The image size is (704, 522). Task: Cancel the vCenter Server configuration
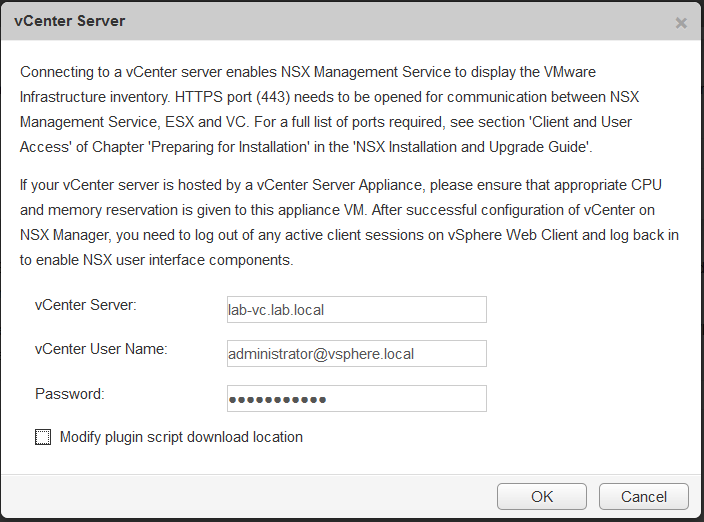tap(643, 497)
